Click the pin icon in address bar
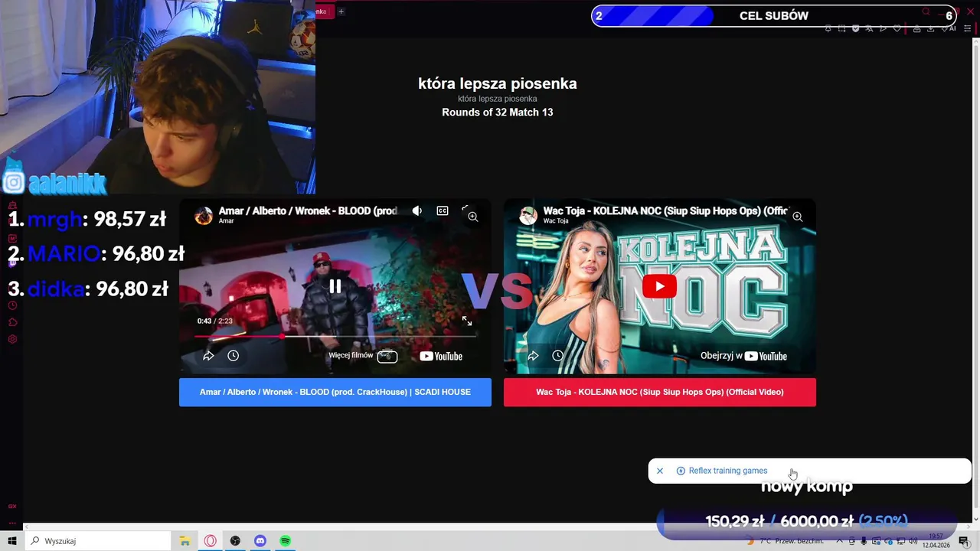Image resolution: width=980 pixels, height=551 pixels. pyautogui.click(x=828, y=28)
